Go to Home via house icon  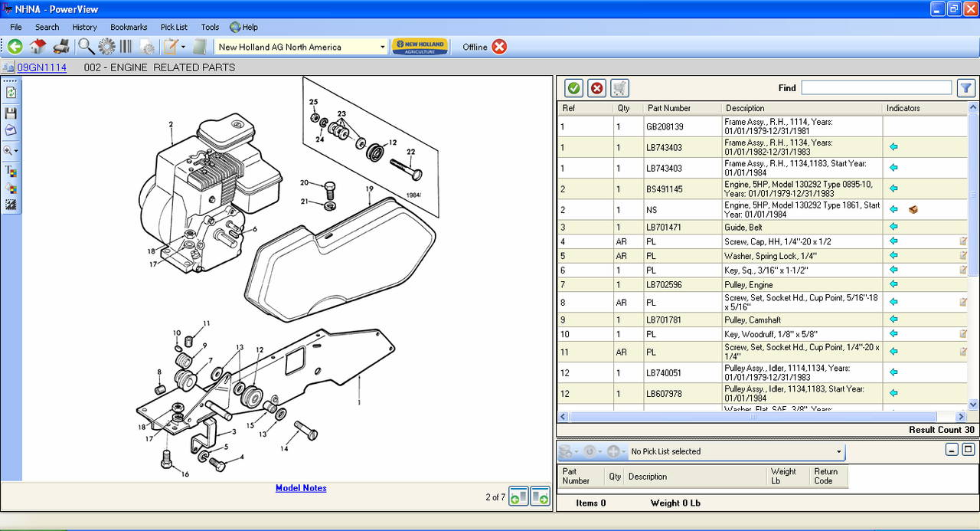coord(38,47)
